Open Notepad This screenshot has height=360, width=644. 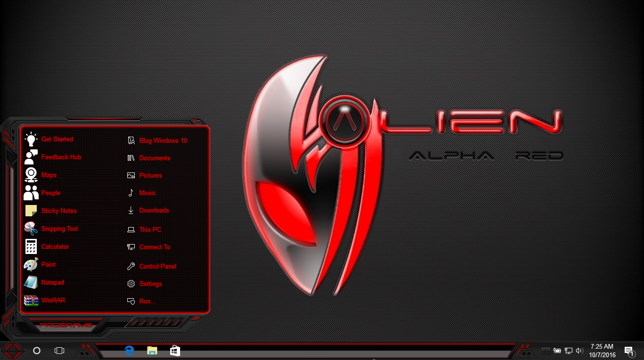pyautogui.click(x=52, y=282)
